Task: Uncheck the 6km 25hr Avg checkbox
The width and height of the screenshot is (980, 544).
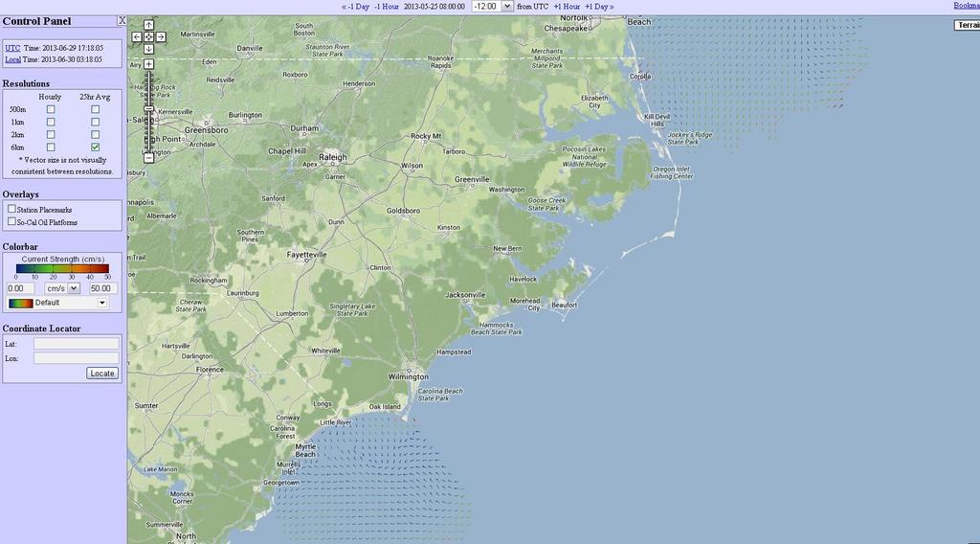Action: 95,147
